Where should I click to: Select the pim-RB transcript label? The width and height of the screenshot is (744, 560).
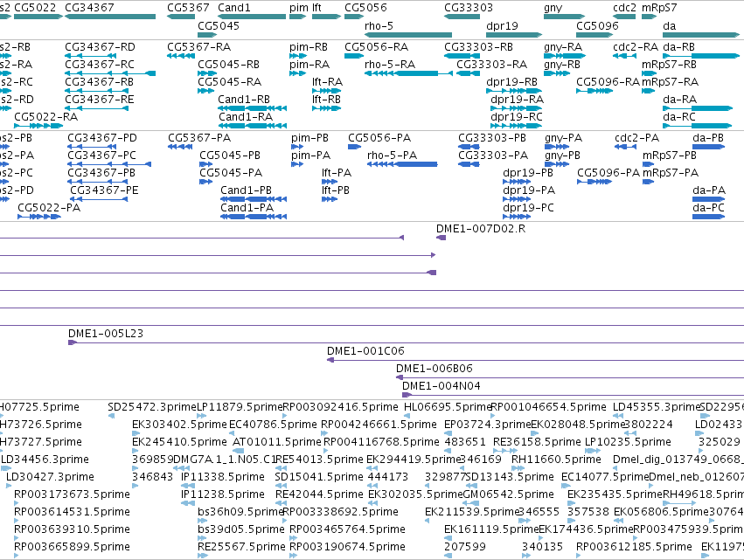coord(309,47)
